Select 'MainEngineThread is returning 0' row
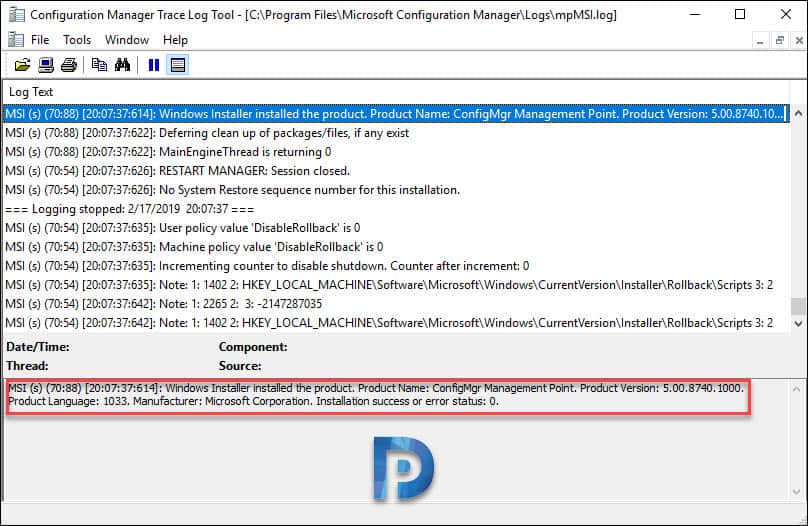Viewport: 808px width, 526px height. tap(397, 152)
